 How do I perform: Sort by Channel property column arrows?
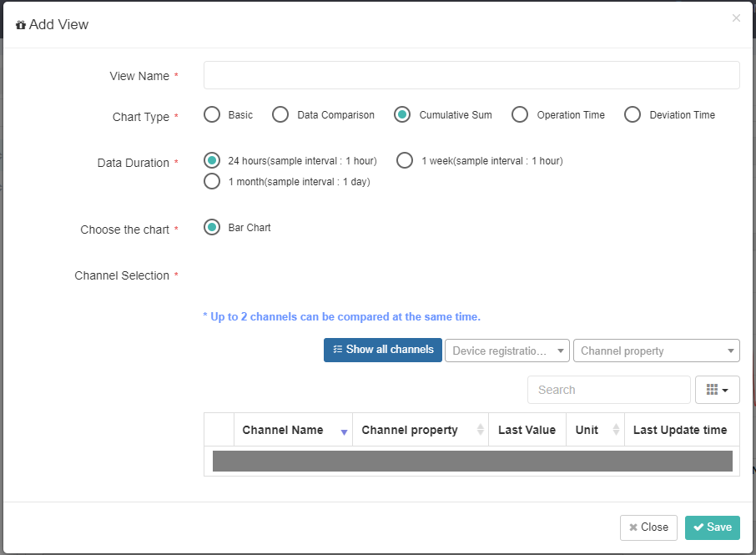tap(480, 429)
